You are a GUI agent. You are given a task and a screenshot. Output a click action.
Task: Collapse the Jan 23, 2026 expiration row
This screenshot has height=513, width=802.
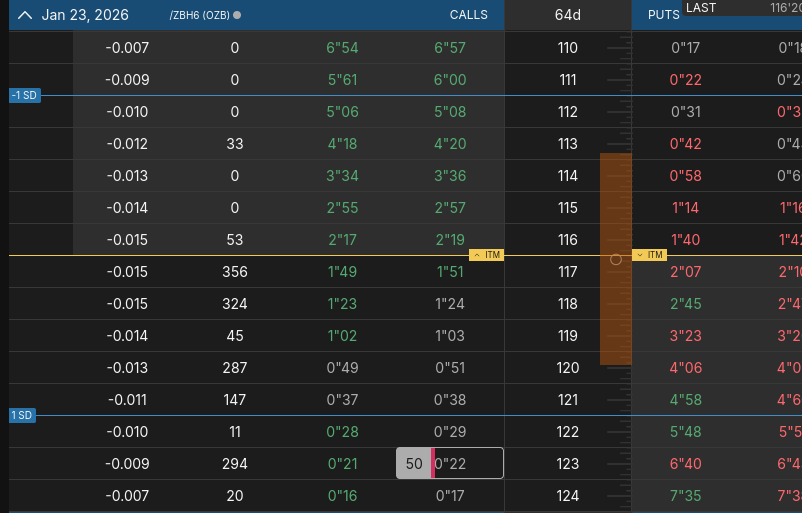[x=25, y=15]
